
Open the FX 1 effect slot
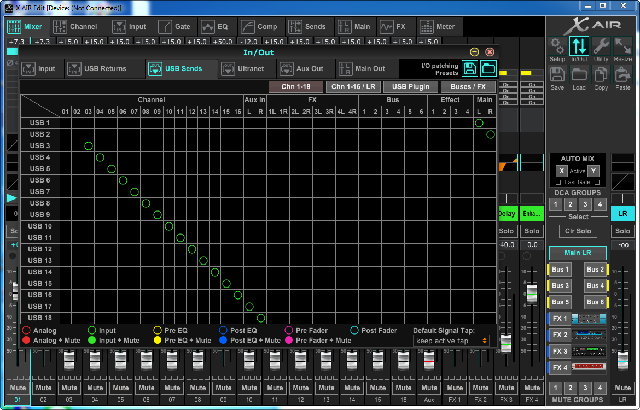pyautogui.click(x=577, y=319)
